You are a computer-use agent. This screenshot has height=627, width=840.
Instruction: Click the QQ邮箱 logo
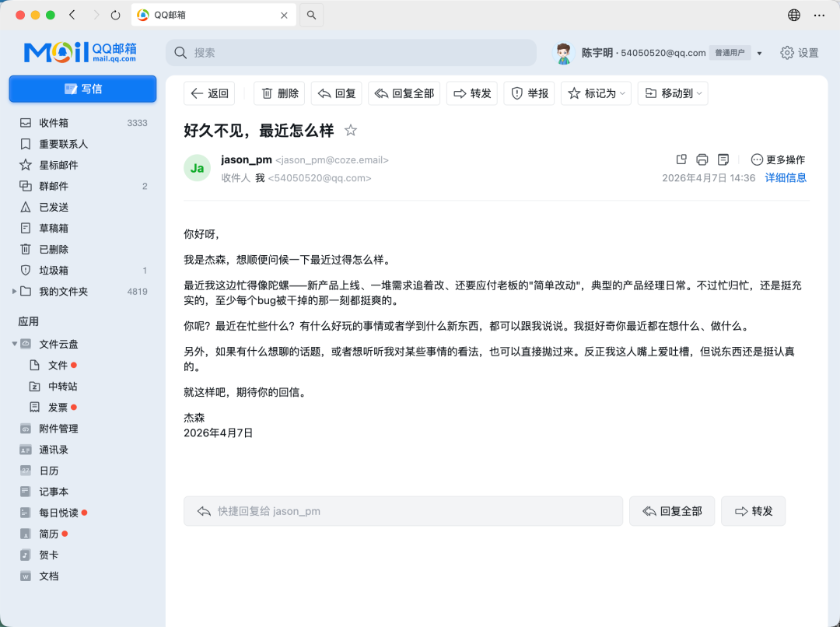tap(80, 53)
